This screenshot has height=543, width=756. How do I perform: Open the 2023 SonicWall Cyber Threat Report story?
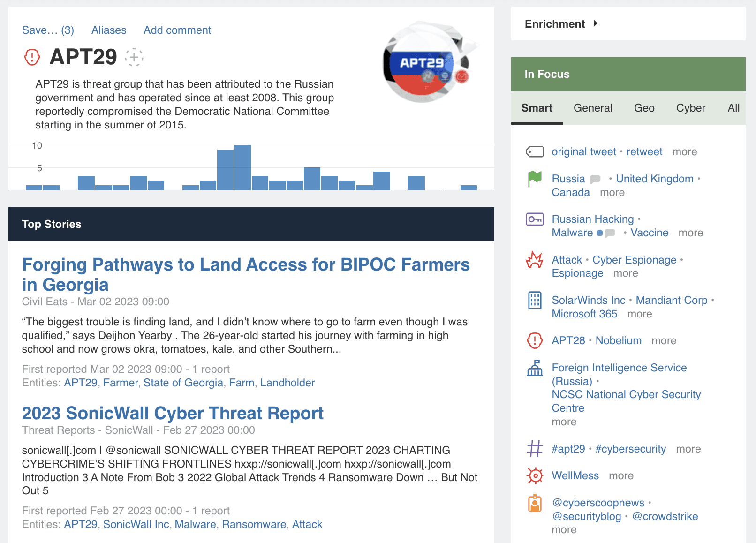173,413
